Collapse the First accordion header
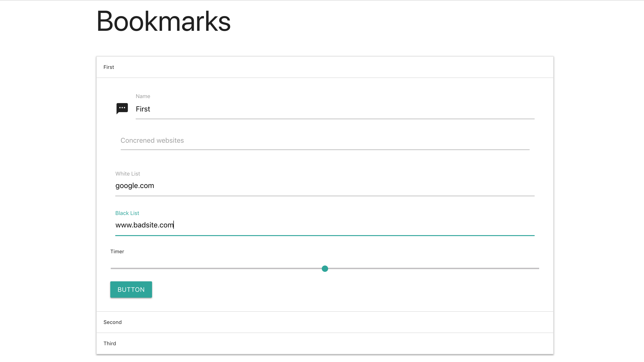Viewport: 644px width, 362px height. tap(109, 67)
